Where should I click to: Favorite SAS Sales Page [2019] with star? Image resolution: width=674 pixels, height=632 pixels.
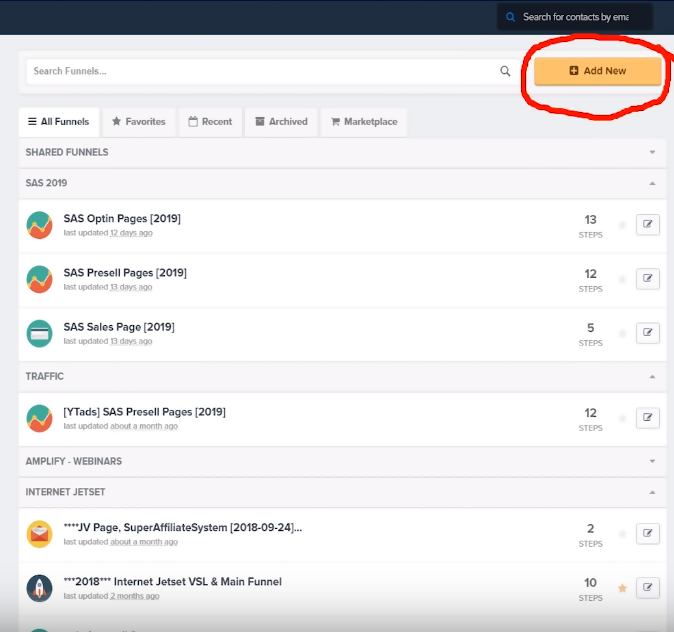tap(622, 333)
